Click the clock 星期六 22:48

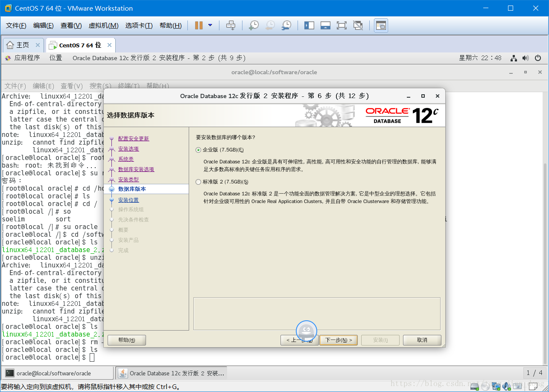480,58
